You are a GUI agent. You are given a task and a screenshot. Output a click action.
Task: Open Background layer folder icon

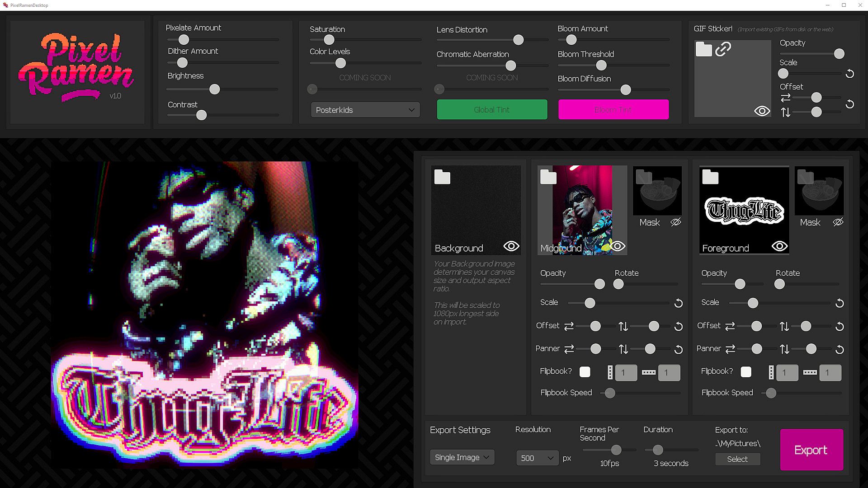coord(442,177)
